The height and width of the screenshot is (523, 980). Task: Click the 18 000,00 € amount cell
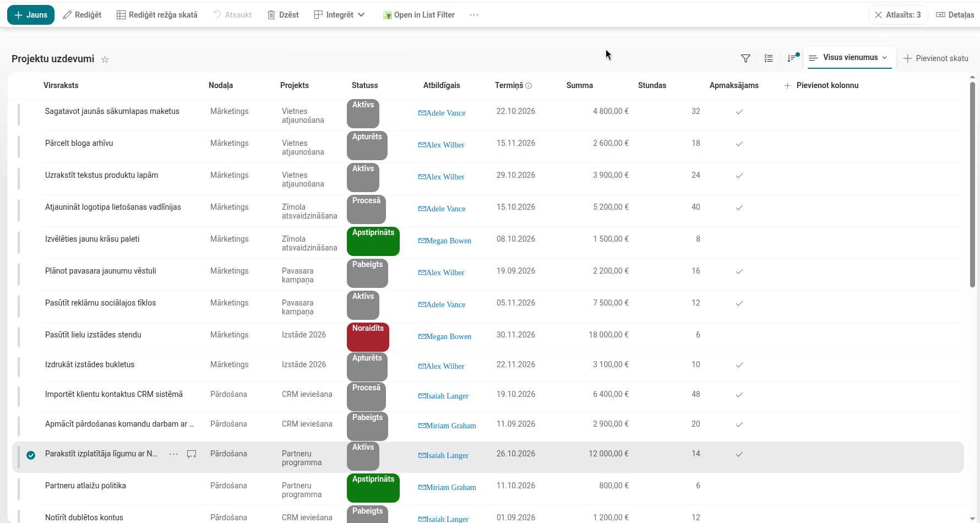click(x=608, y=335)
